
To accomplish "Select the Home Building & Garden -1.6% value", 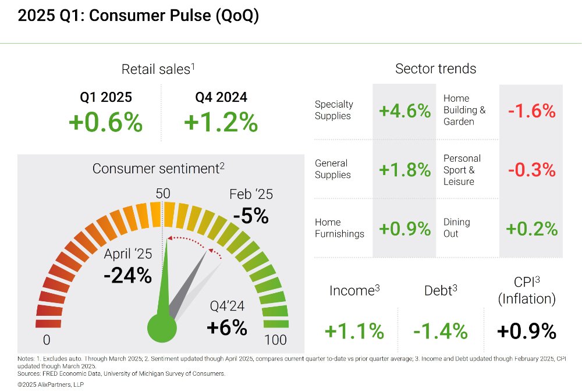I will coord(531,111).
